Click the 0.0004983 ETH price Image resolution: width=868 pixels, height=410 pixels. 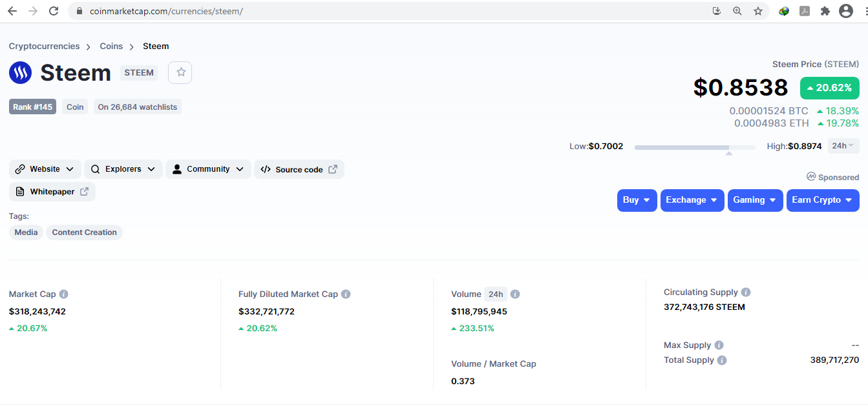click(x=771, y=123)
